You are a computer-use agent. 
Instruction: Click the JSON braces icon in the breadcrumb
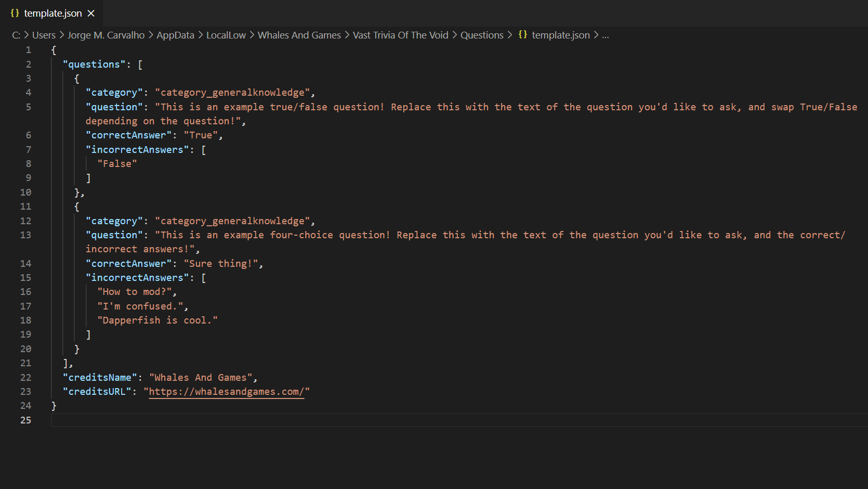pos(523,35)
